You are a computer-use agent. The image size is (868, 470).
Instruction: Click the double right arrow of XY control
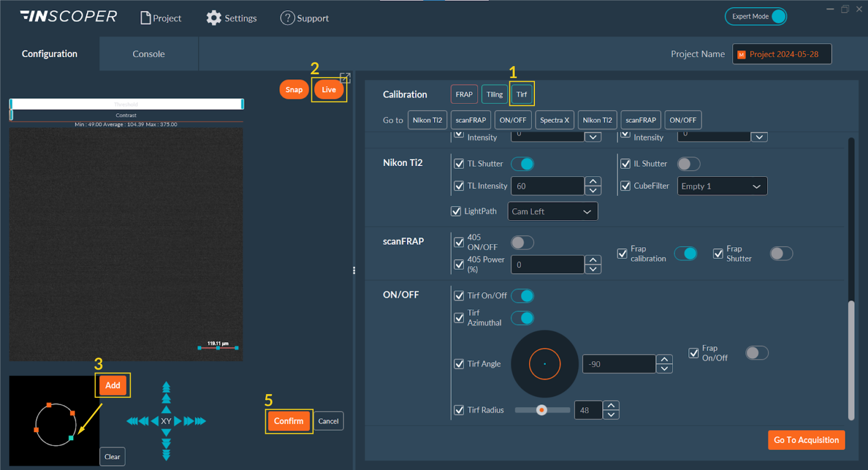tap(188, 421)
